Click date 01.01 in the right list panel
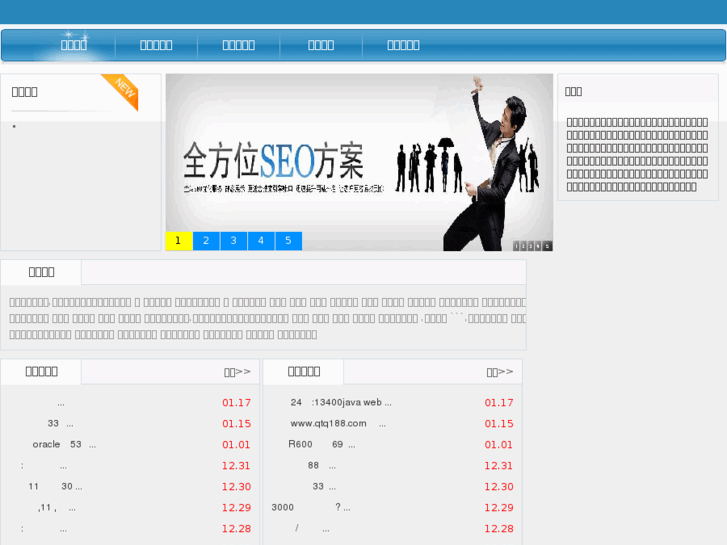The height and width of the screenshot is (545, 727). [499, 444]
